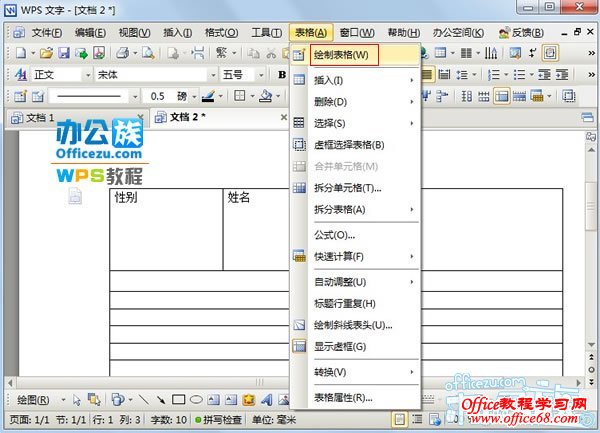Image resolution: width=600 pixels, height=433 pixels.
Task: Click the 反馈(B) feedback button
Action: 521,33
